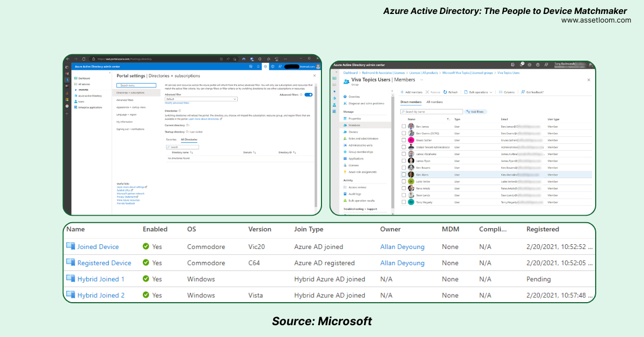The height and width of the screenshot is (337, 644).
Task: Open the Joined Device entry
Action: pos(98,247)
